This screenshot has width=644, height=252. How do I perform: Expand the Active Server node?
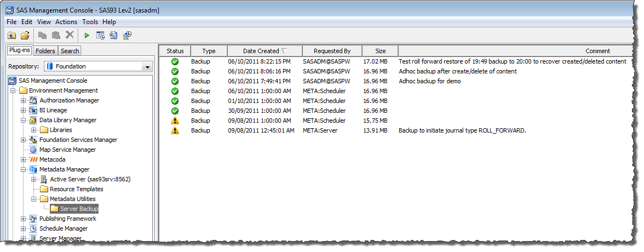click(x=34, y=179)
